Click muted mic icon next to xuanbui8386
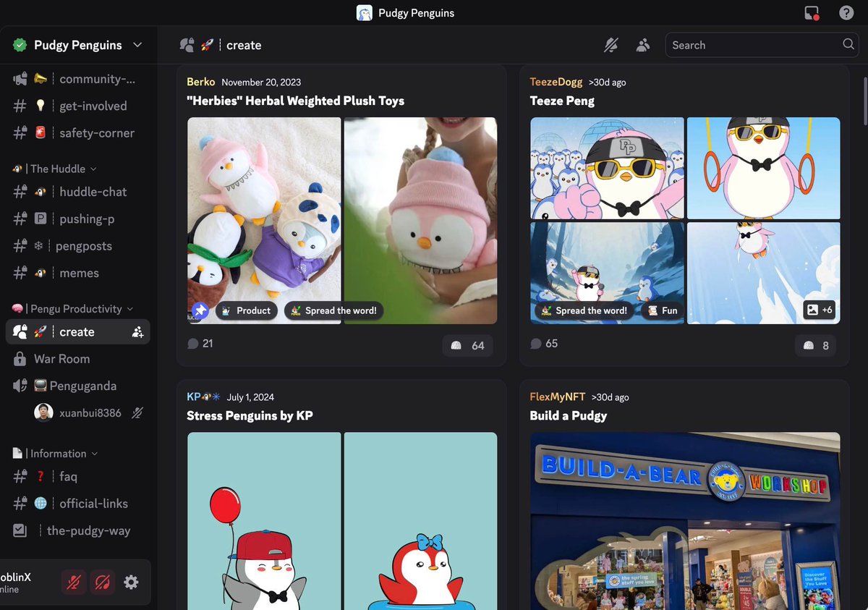 pyautogui.click(x=137, y=412)
